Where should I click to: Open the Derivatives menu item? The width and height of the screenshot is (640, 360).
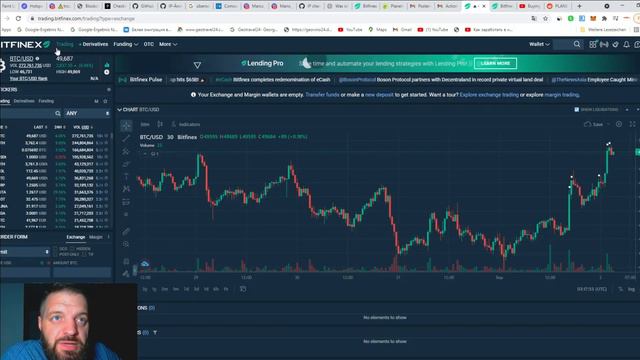tap(95, 44)
